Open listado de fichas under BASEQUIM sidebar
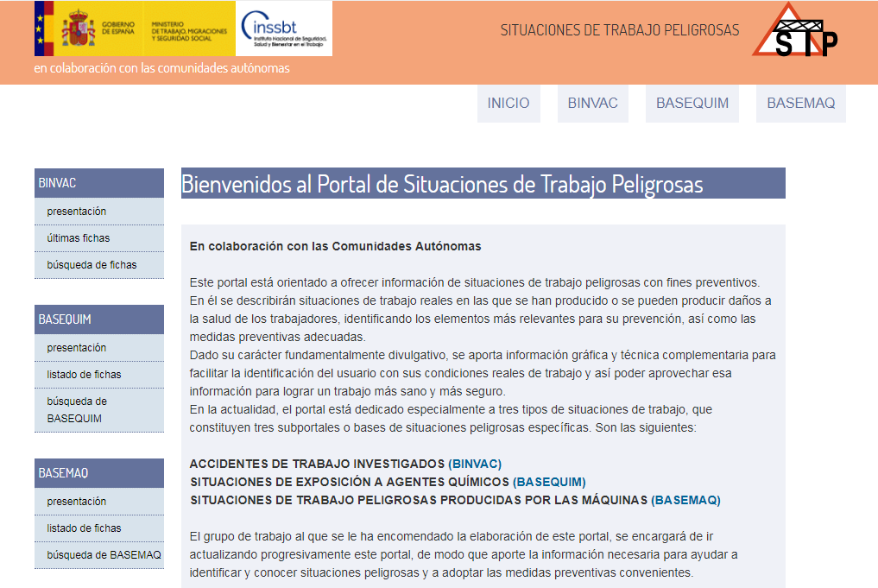The width and height of the screenshot is (878, 588). pos(99,375)
